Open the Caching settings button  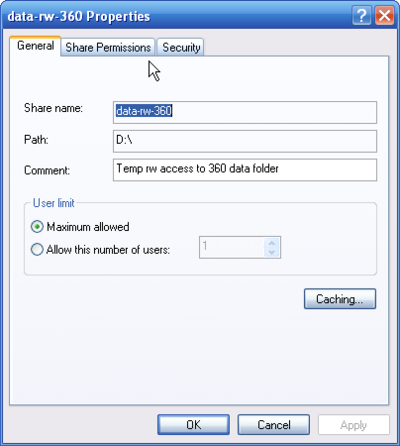[340, 299]
